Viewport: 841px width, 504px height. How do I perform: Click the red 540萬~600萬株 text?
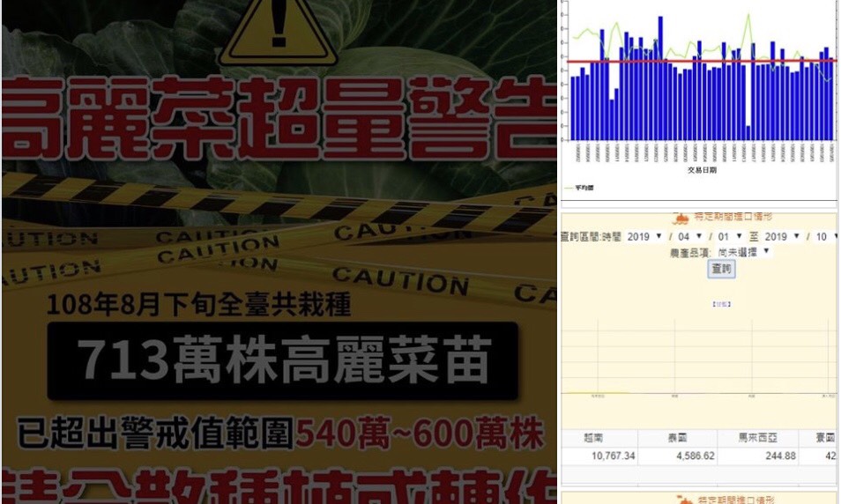[x=420, y=434]
